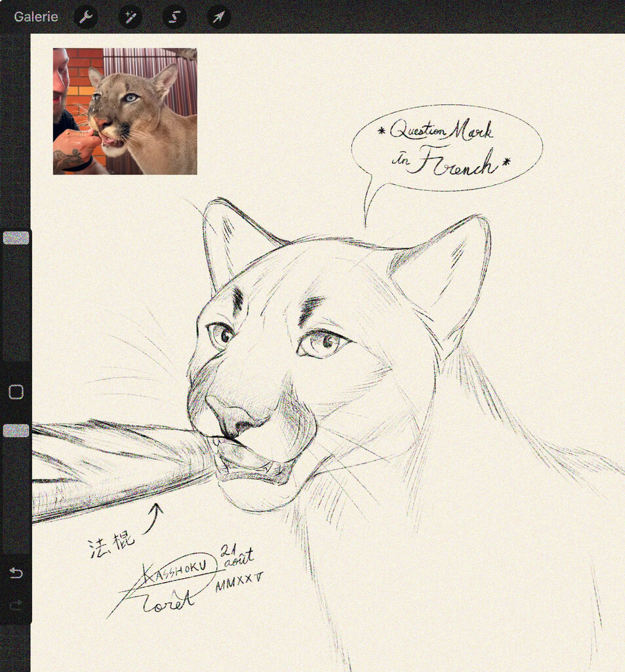Click the cougar reference photo
625x672 pixels.
click(125, 112)
